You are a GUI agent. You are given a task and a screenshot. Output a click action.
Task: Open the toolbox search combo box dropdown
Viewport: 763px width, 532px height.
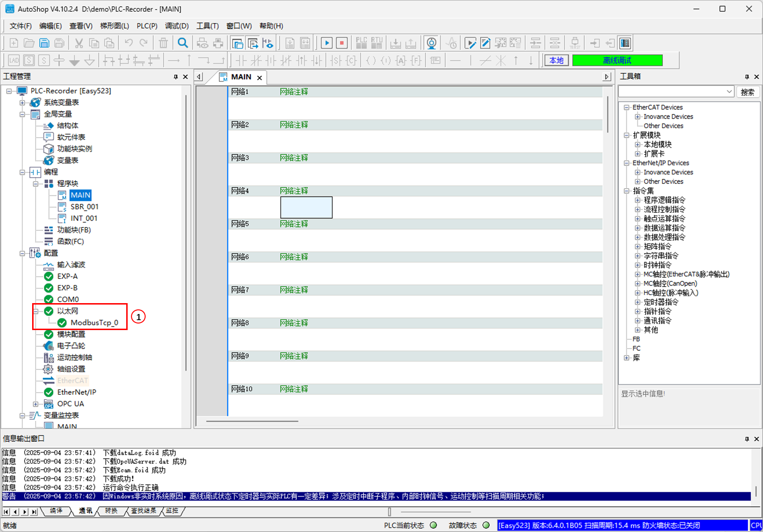pos(729,92)
